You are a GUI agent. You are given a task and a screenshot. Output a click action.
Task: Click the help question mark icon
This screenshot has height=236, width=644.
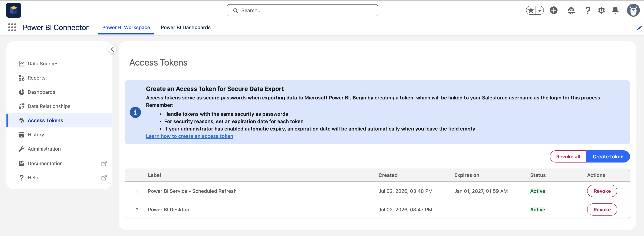point(587,10)
